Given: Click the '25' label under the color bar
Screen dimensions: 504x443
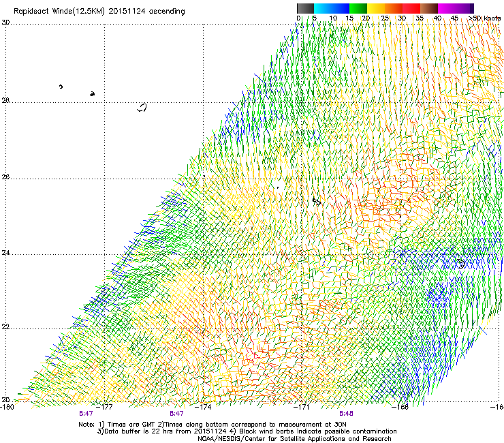Looking at the screenshot, I should pyautogui.click(x=385, y=18).
